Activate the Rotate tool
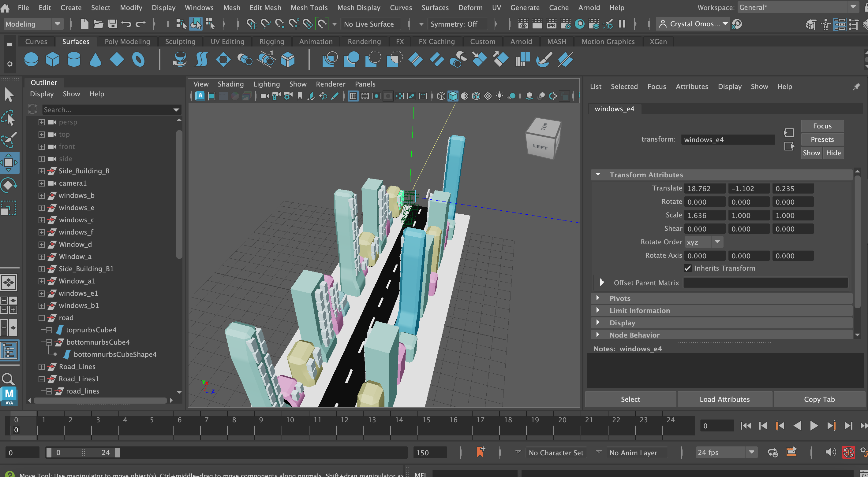The width and height of the screenshot is (868, 477). pyautogui.click(x=9, y=185)
